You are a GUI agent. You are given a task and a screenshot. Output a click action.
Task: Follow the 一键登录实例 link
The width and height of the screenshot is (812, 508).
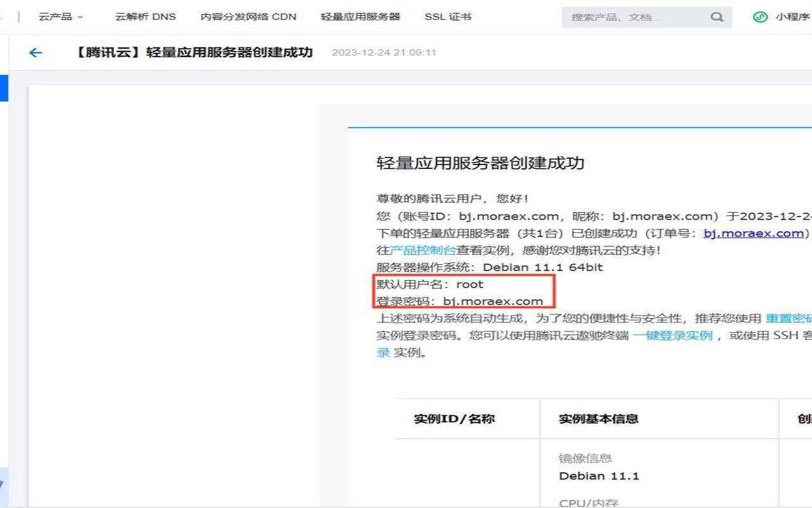672,336
